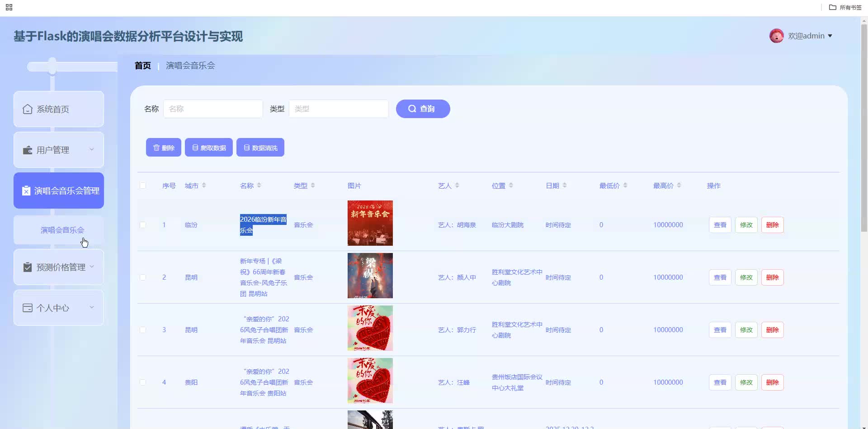Click the card icon beside 个人中心
This screenshot has height=429, width=868.
coord(28,308)
